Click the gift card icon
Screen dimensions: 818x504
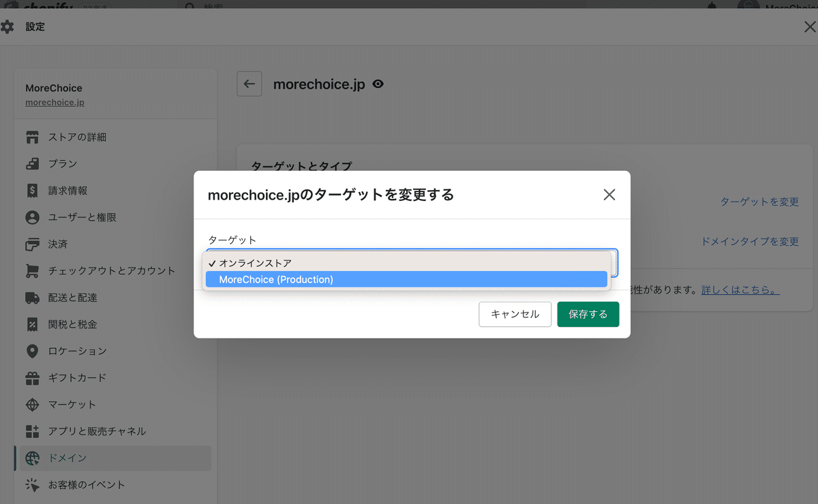tap(32, 377)
